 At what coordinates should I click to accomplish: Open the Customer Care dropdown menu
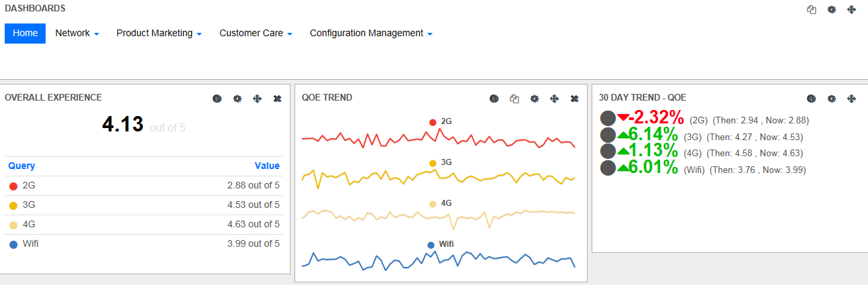(x=256, y=33)
